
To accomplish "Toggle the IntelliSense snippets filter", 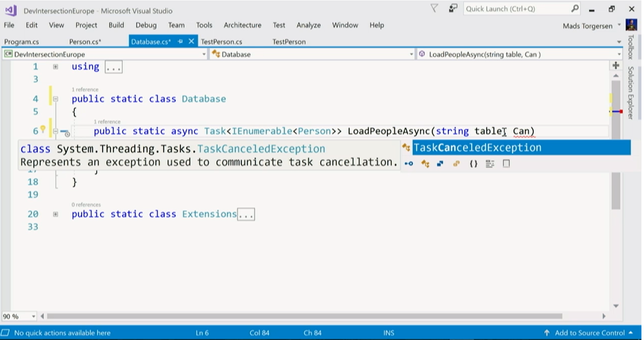I will click(506, 164).
